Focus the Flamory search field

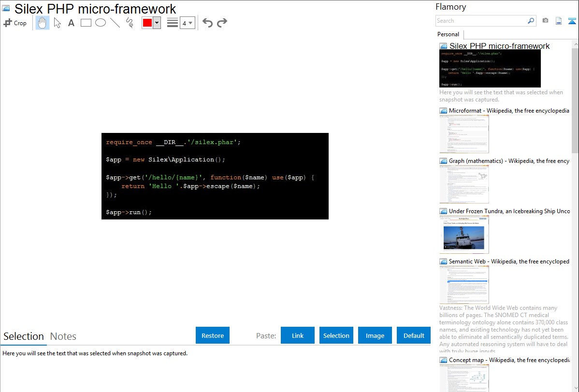point(481,21)
